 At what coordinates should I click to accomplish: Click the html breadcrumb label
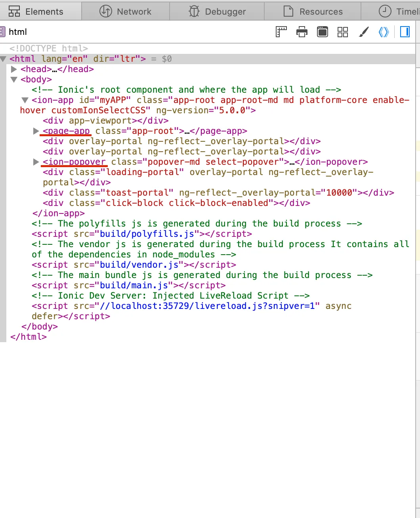pos(18,32)
